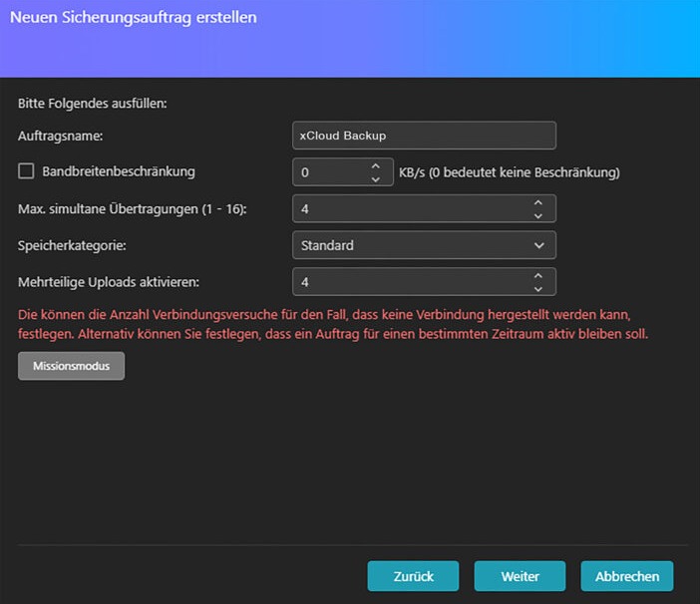Increase Max. simultane Übertragungen with up arrow
Image resolution: width=700 pixels, height=604 pixels.
point(538,202)
